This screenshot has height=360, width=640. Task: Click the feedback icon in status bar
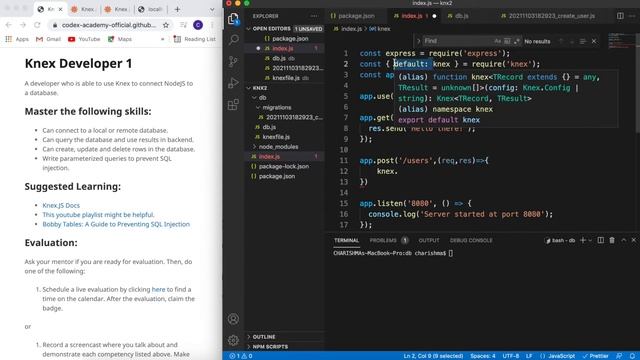point(619,356)
